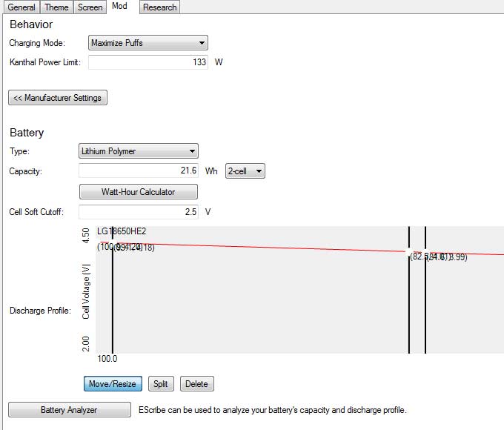Toggle the Move/Resize mode button
The image size is (504, 430).
click(113, 384)
